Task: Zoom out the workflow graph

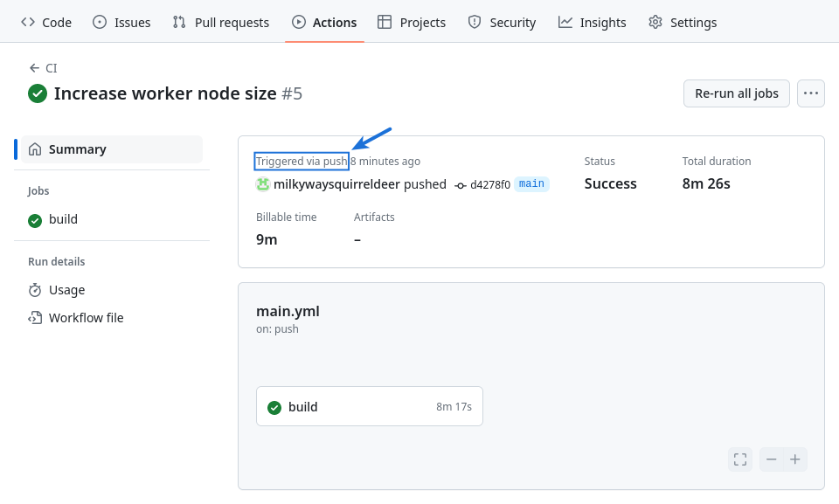Action: (x=771, y=459)
